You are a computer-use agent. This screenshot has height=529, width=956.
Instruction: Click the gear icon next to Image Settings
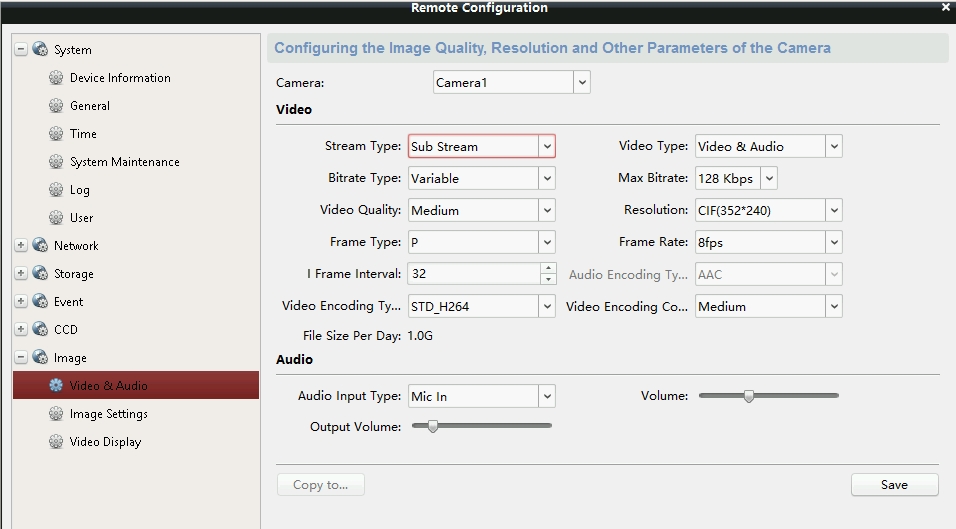coord(56,414)
